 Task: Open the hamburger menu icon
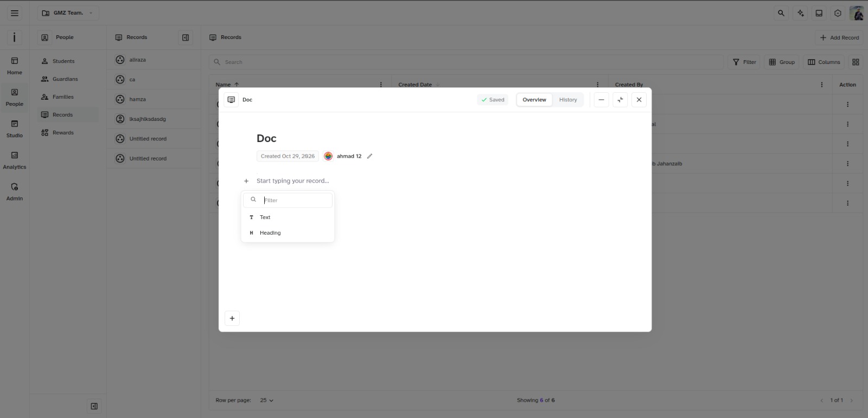[x=15, y=13]
